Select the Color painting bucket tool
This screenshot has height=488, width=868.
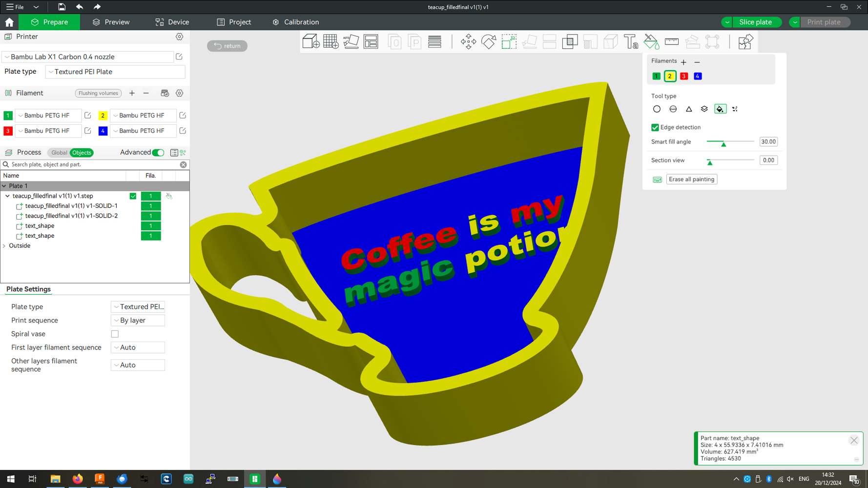point(651,41)
